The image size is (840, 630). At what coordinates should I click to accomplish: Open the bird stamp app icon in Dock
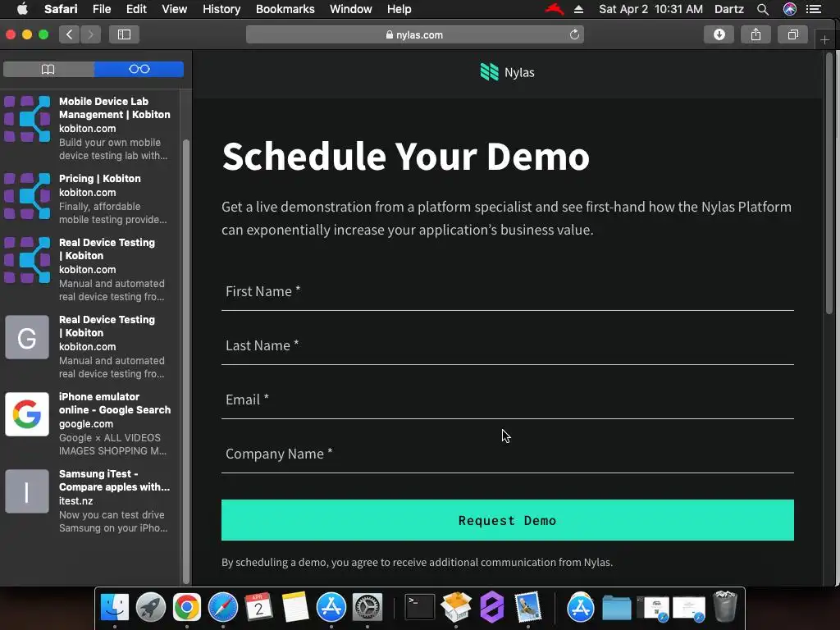pyautogui.click(x=528, y=607)
